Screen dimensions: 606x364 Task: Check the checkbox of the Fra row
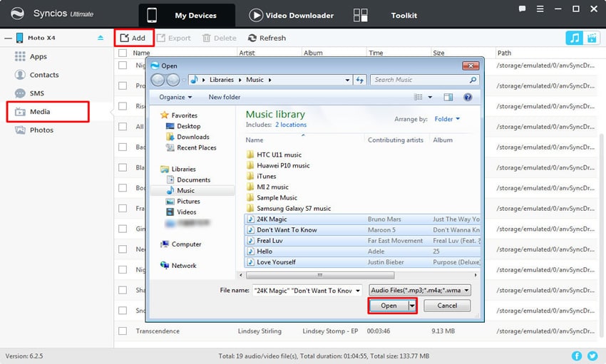pyautogui.click(x=123, y=209)
